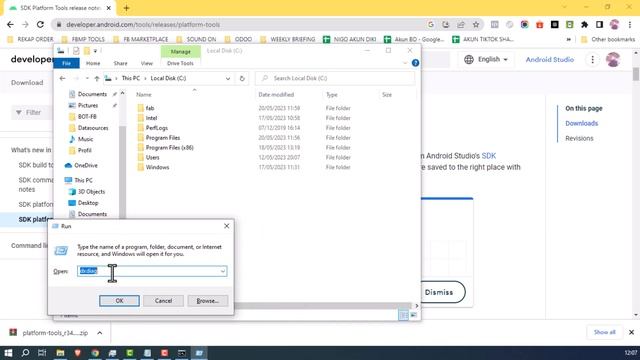Viewport: 640px width, 360px height.
Task: Click Cancel in the Run dialog
Action: pos(163,301)
